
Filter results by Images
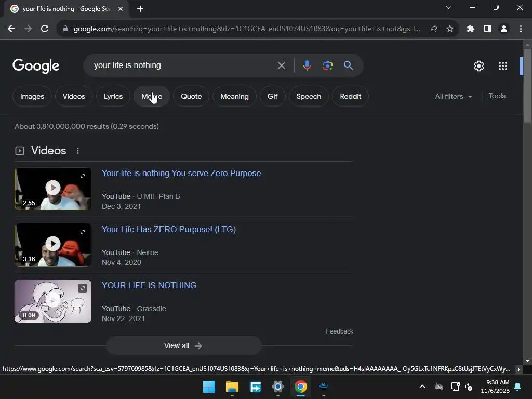pos(32,96)
